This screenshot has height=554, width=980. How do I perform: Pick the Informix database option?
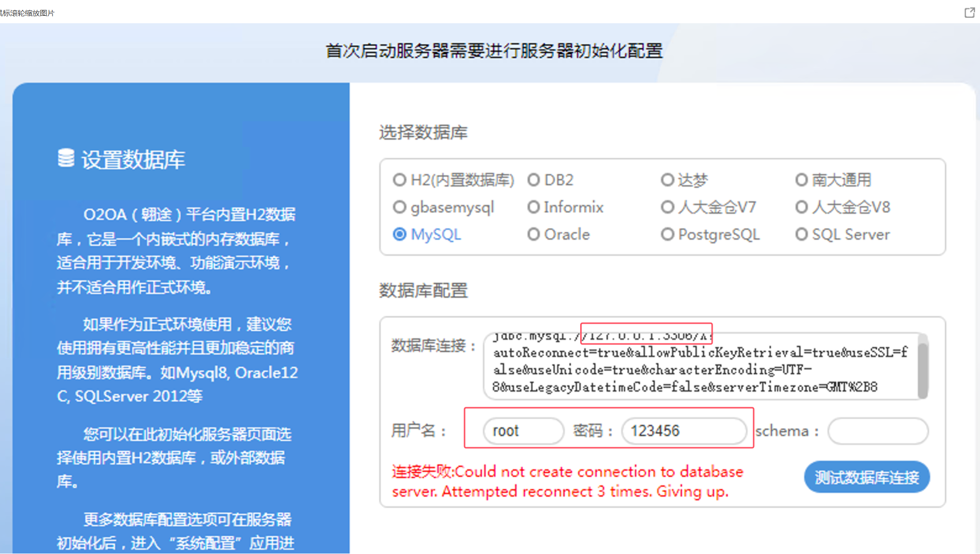533,207
